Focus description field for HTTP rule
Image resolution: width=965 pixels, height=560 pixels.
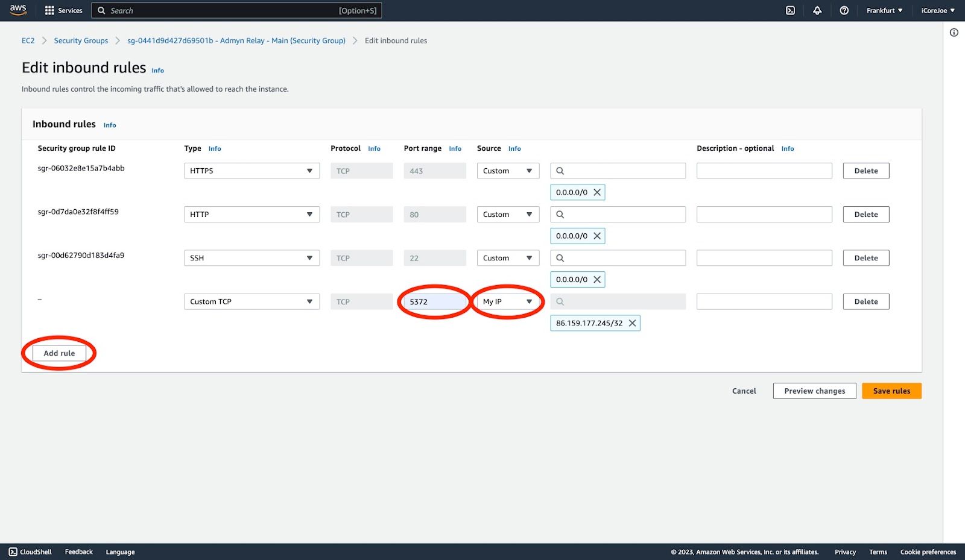click(764, 215)
